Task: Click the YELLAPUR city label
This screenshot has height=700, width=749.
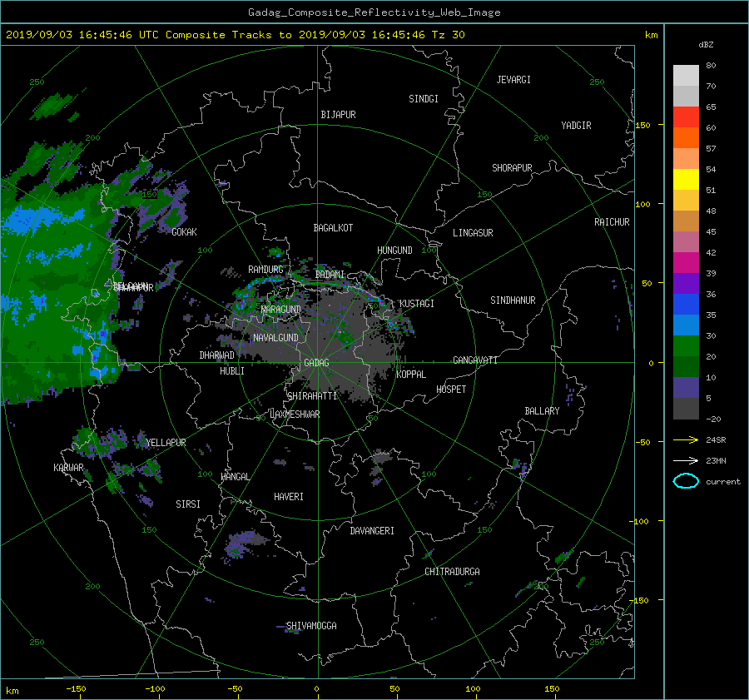Action: pyautogui.click(x=166, y=443)
